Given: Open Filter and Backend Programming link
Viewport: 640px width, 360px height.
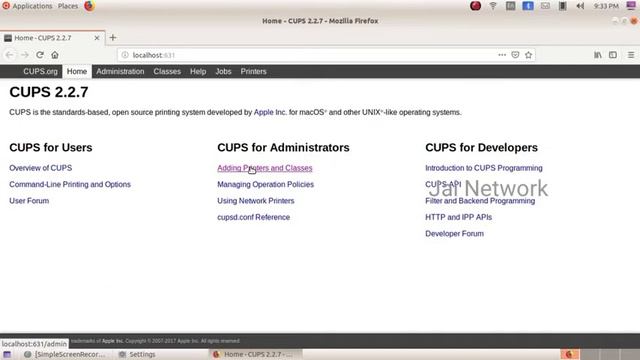Looking at the screenshot, I should (x=480, y=201).
